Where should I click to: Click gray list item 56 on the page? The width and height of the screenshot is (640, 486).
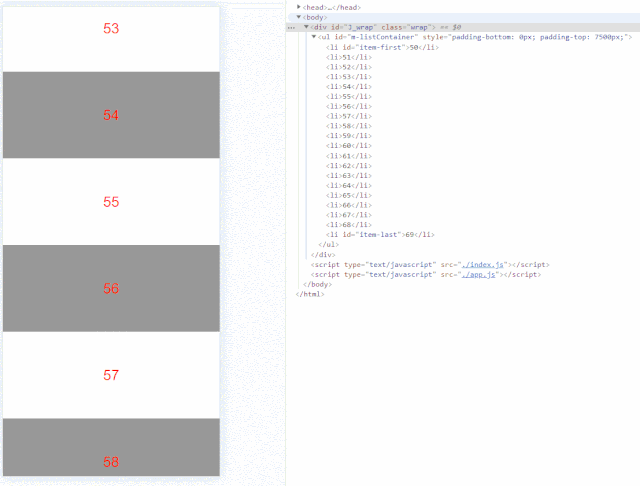pos(111,288)
